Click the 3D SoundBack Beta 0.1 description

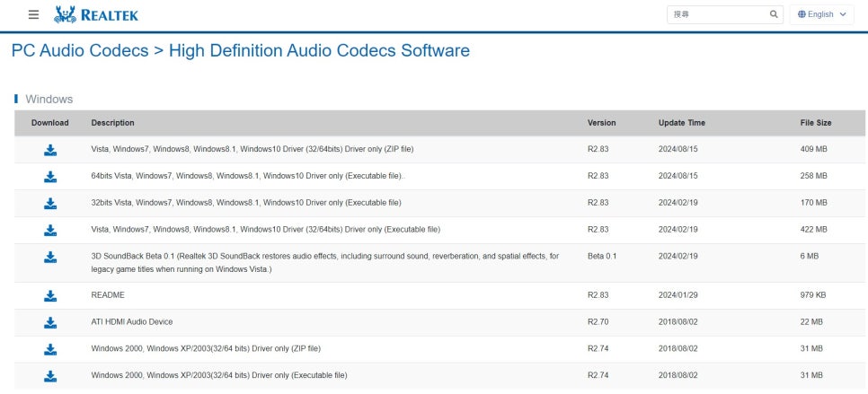[x=325, y=263]
